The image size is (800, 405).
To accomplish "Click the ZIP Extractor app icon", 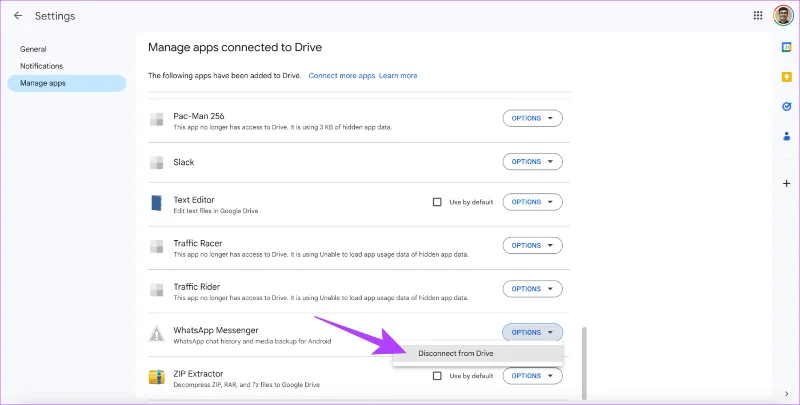I will 157,377.
